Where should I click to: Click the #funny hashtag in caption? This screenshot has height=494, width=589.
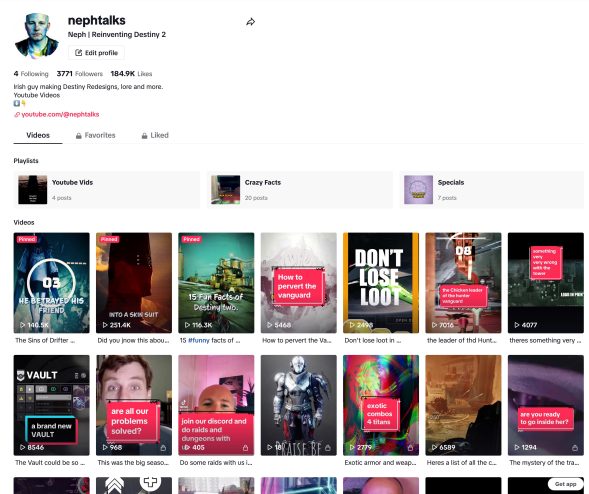click(199, 340)
